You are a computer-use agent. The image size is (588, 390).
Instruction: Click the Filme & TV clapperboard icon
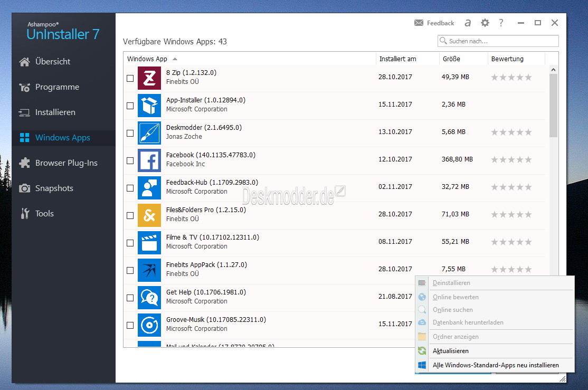(149, 243)
